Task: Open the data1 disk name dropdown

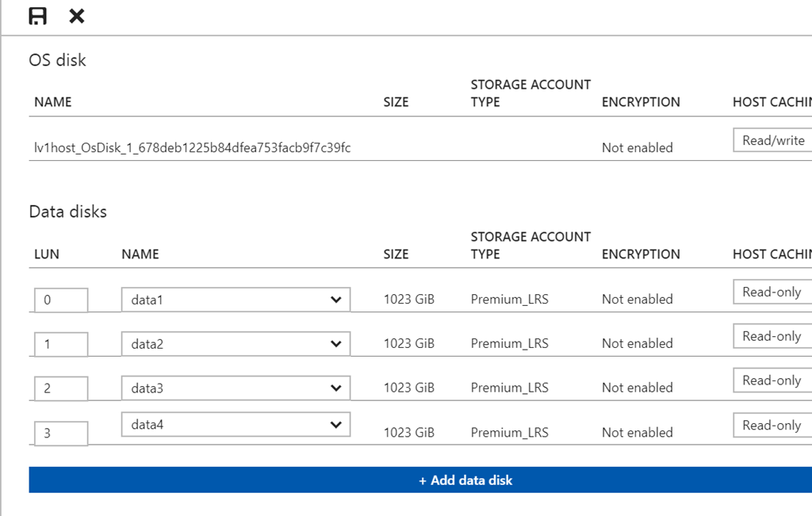Action: pos(236,300)
